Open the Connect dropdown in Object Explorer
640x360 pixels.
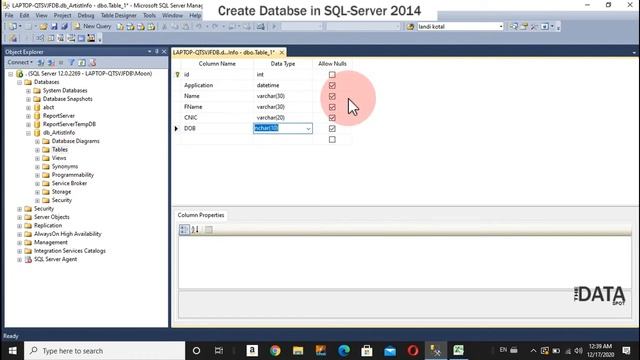point(20,62)
